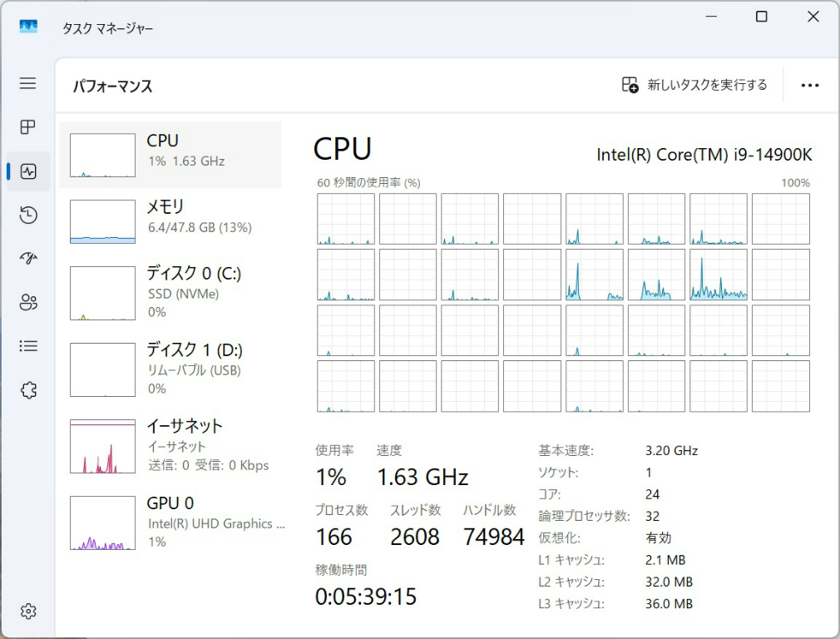The height and width of the screenshot is (639, 840).
Task: Open the Services puzzle-piece icon
Action: (28, 389)
